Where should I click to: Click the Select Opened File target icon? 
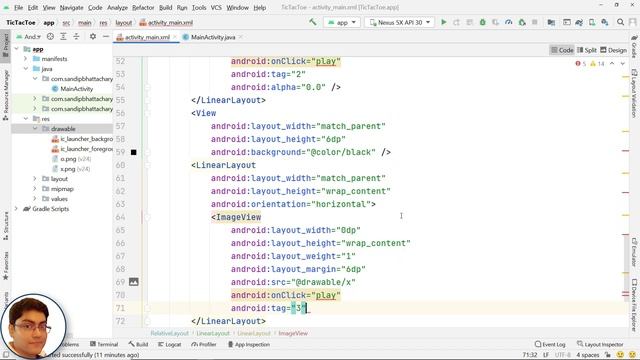(50, 37)
